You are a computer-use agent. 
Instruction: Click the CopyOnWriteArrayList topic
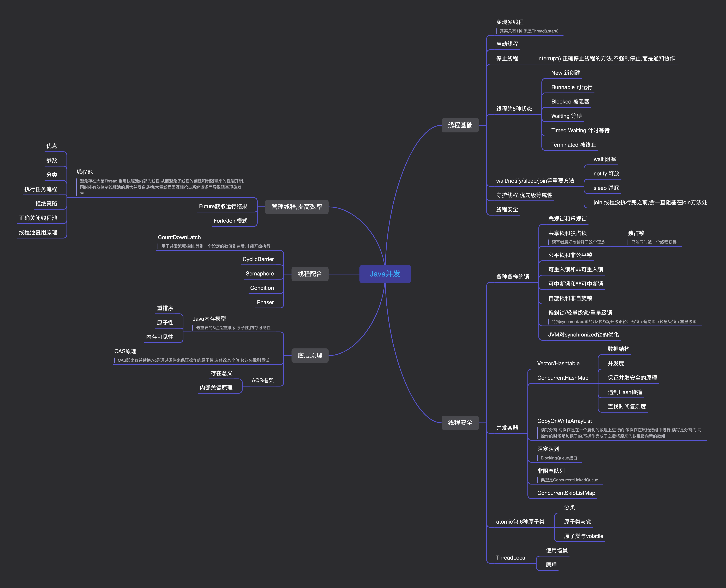point(564,421)
